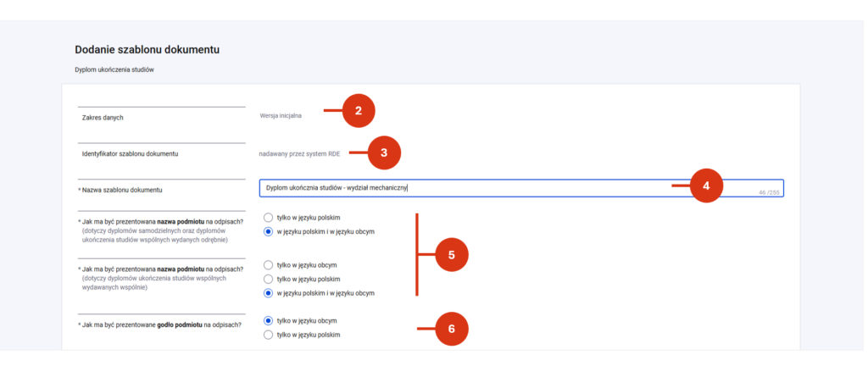The height and width of the screenshot is (388, 868).
Task: Click the red annotation marker 6
Action: [x=452, y=329]
